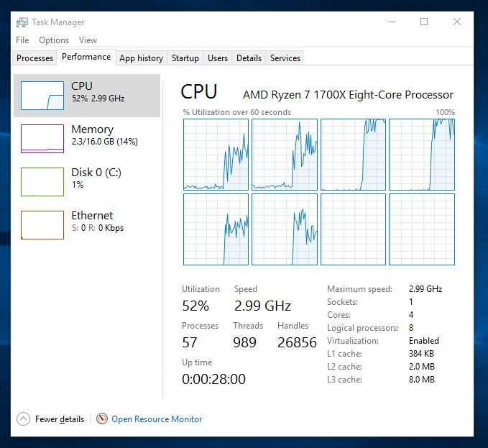This screenshot has width=488, height=448.
Task: Click Ethernet S: 0 R: 0 Kbps text
Action: coord(98,221)
